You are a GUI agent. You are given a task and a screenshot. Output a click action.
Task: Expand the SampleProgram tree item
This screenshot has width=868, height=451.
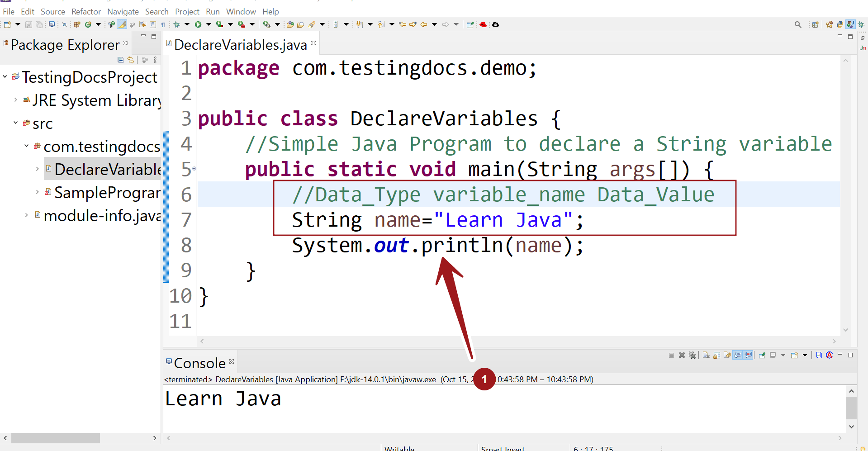[37, 192]
